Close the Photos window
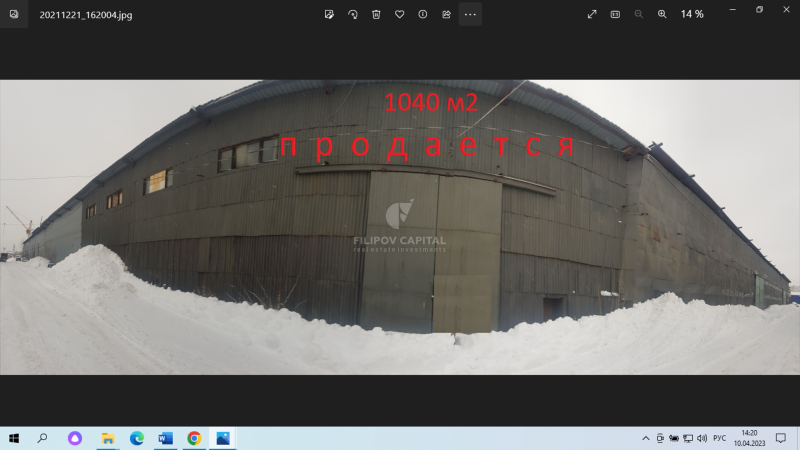 point(786,10)
